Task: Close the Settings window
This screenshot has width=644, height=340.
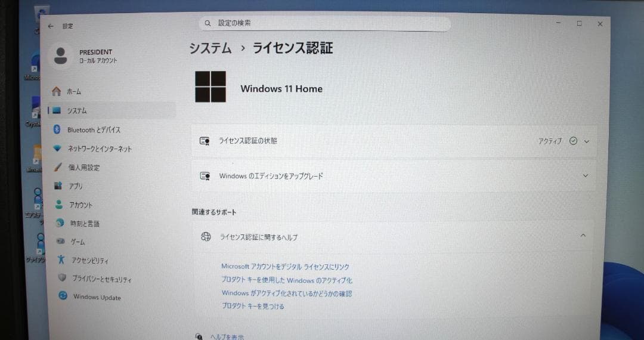Action: (600, 24)
